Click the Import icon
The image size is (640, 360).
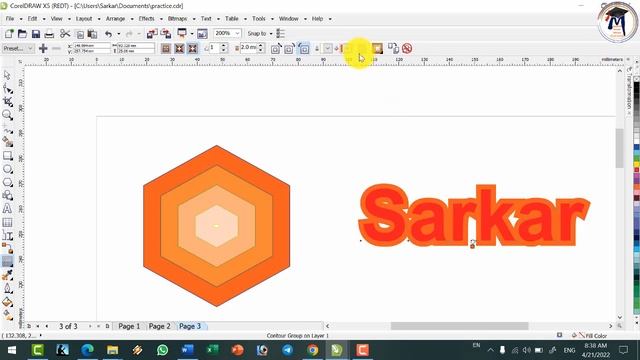152,33
